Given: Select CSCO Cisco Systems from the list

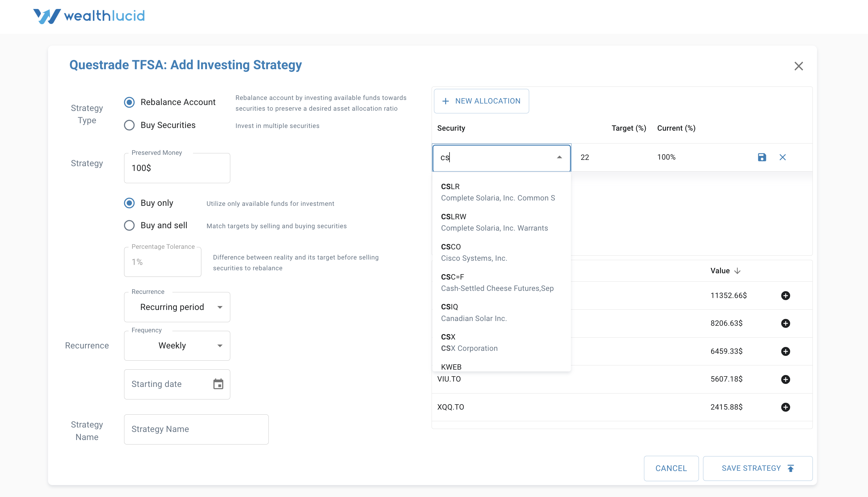Looking at the screenshot, I should (501, 252).
